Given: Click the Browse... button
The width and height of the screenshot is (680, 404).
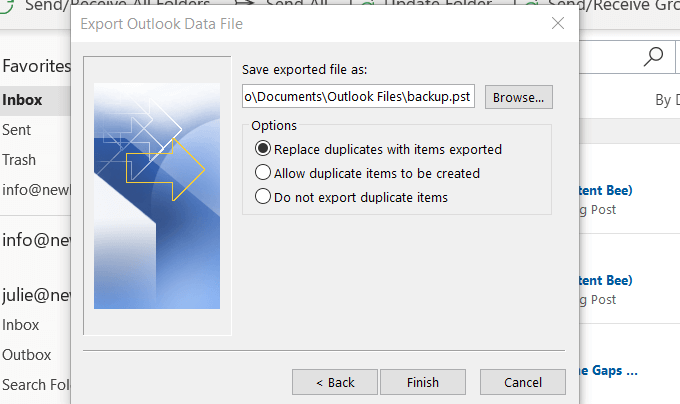Looking at the screenshot, I should click(519, 97).
